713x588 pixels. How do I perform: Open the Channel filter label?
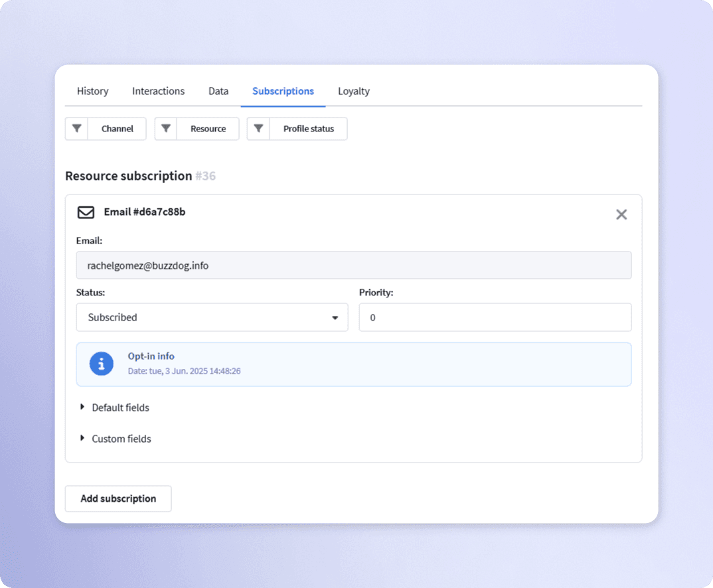coord(118,129)
